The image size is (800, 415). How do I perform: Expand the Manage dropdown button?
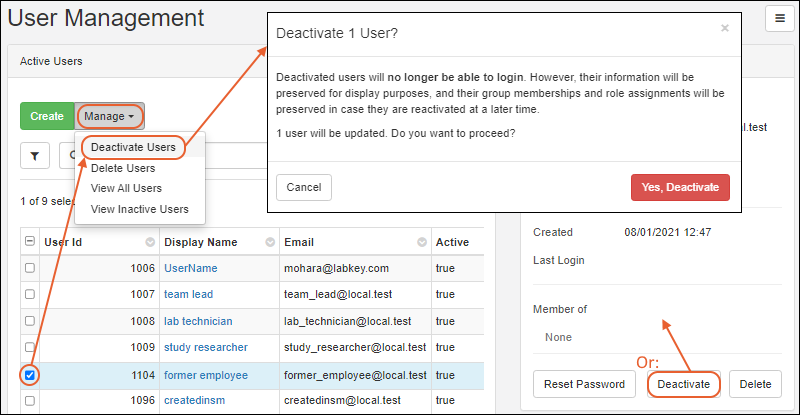point(110,116)
